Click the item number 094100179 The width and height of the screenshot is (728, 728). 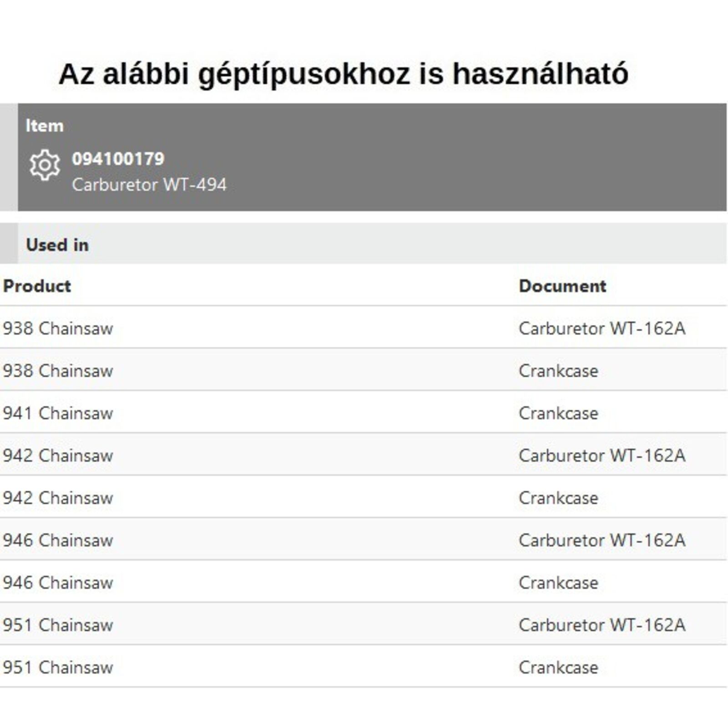click(x=118, y=159)
